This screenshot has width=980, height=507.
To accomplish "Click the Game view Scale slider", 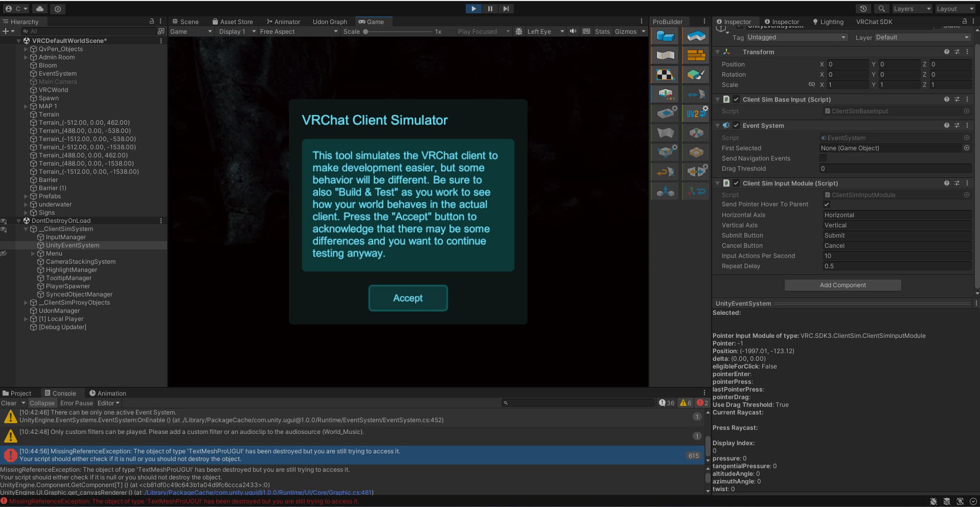I will pyautogui.click(x=399, y=32).
